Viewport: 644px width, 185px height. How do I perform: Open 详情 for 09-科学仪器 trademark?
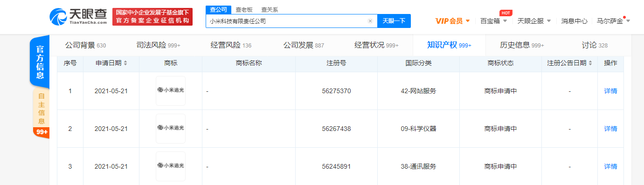(610, 129)
